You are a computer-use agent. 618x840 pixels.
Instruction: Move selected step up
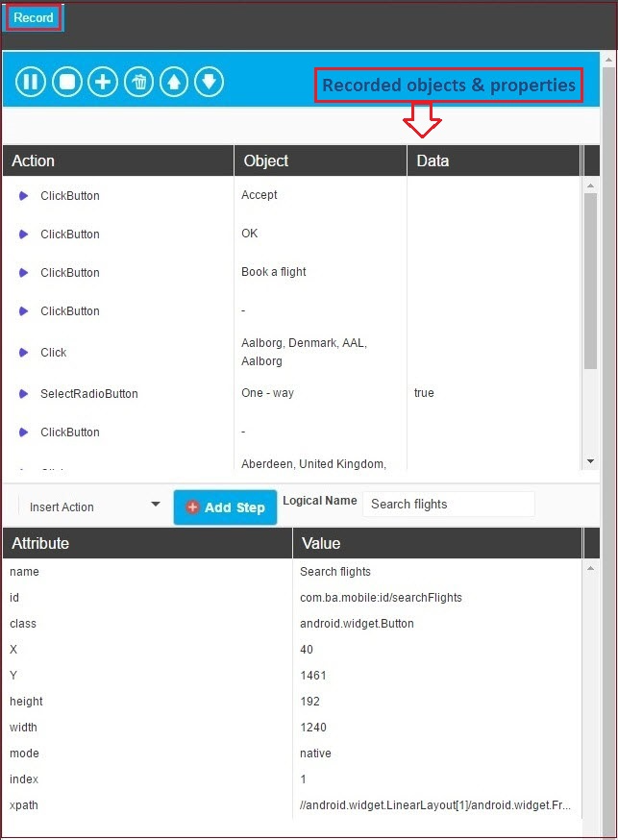[174, 82]
